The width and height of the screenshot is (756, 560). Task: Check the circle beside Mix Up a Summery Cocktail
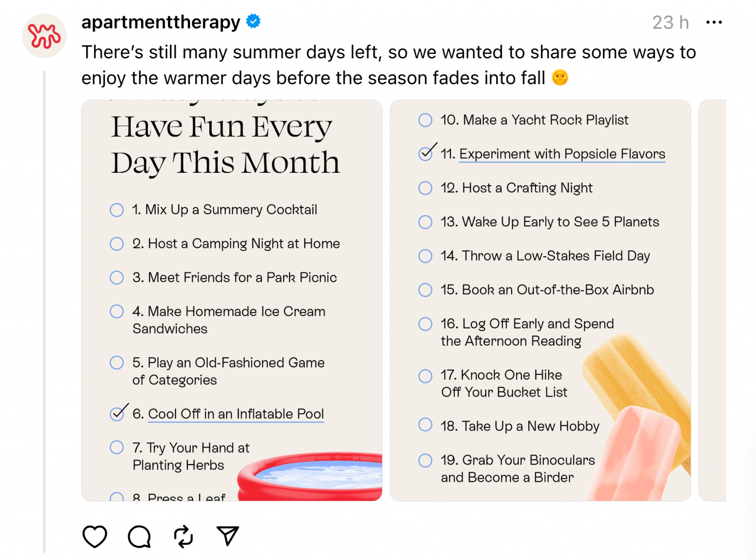click(117, 210)
